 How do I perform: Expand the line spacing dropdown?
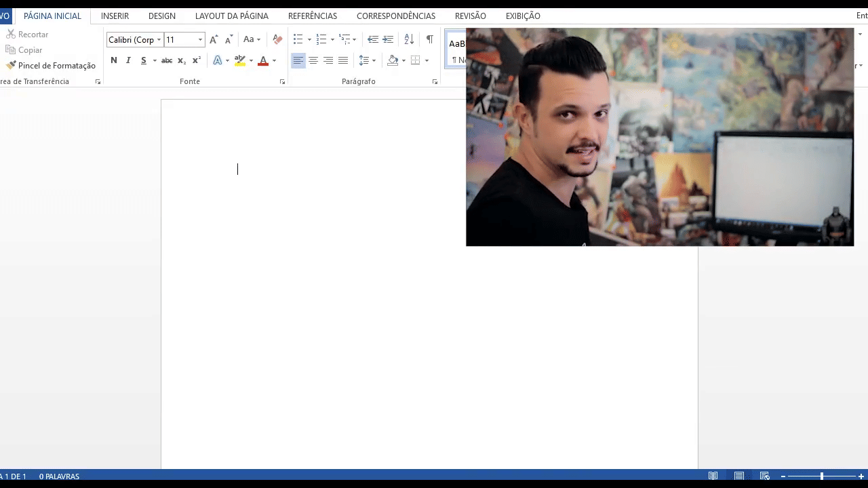374,60
